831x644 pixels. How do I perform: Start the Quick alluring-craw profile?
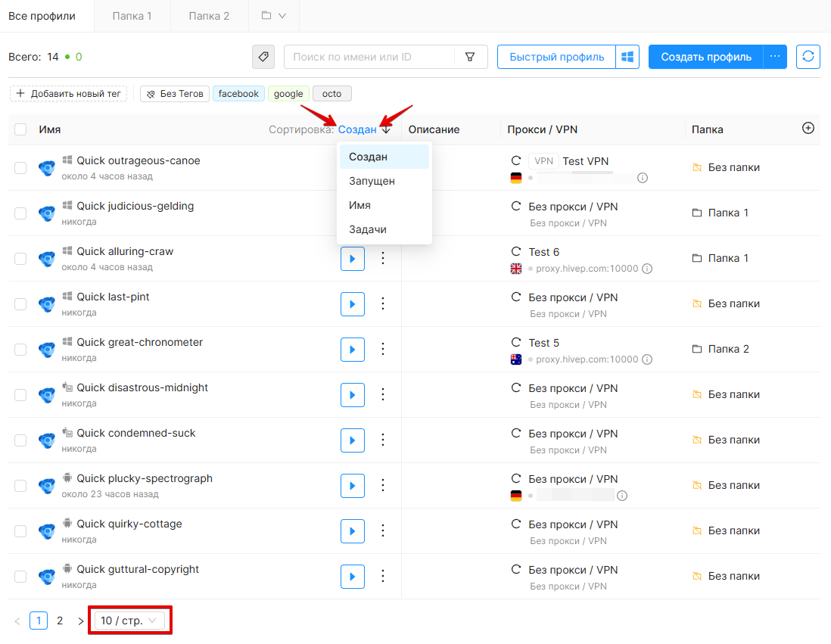coord(353,259)
